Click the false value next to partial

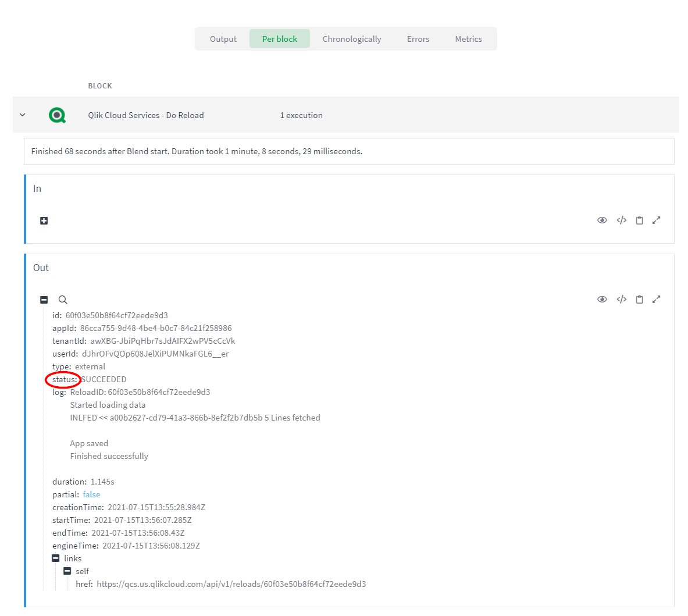(x=91, y=494)
